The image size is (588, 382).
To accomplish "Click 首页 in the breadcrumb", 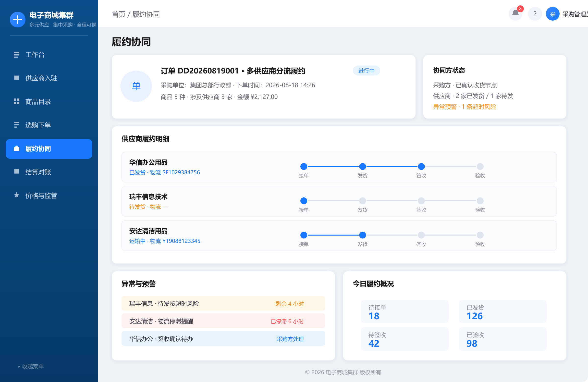I will (x=119, y=14).
